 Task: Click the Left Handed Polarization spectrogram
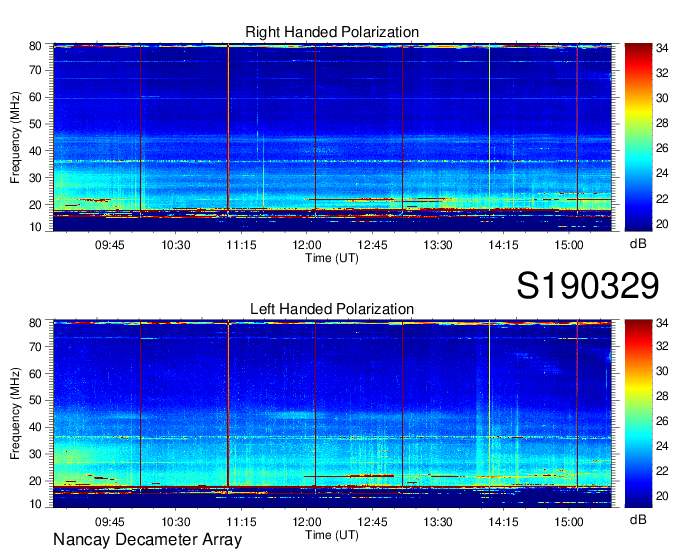pos(332,414)
